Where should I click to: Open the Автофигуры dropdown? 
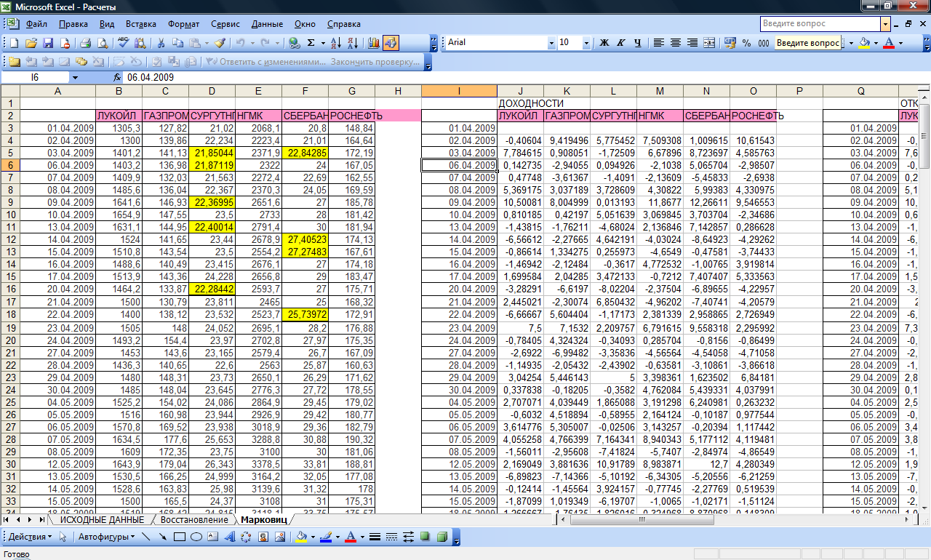pyautogui.click(x=106, y=537)
